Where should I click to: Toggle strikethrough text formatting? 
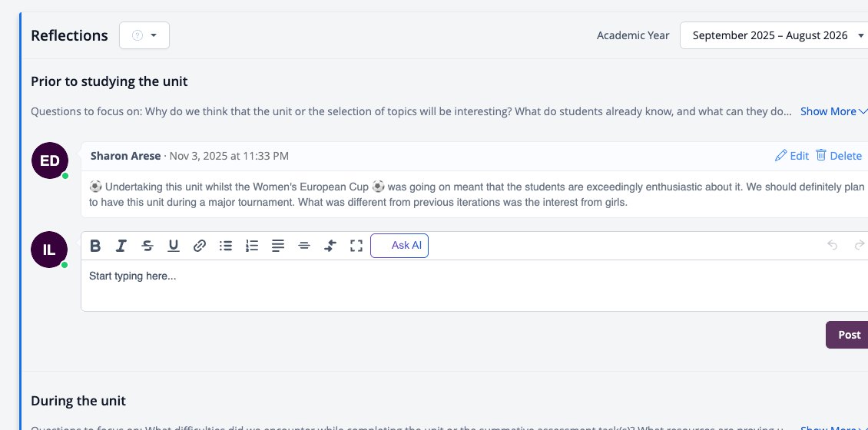click(147, 246)
